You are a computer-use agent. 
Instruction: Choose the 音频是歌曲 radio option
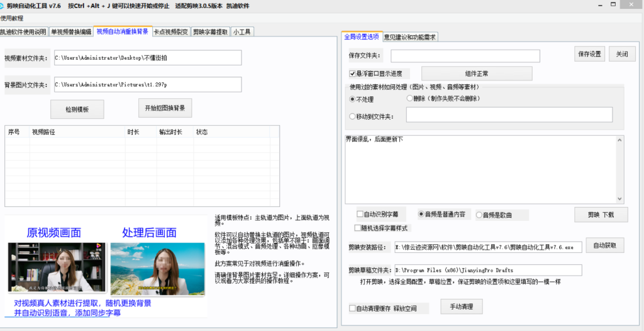pos(479,215)
